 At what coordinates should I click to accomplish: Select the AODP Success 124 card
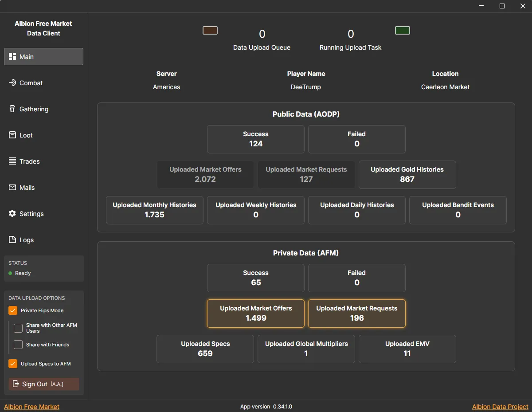pyautogui.click(x=256, y=139)
